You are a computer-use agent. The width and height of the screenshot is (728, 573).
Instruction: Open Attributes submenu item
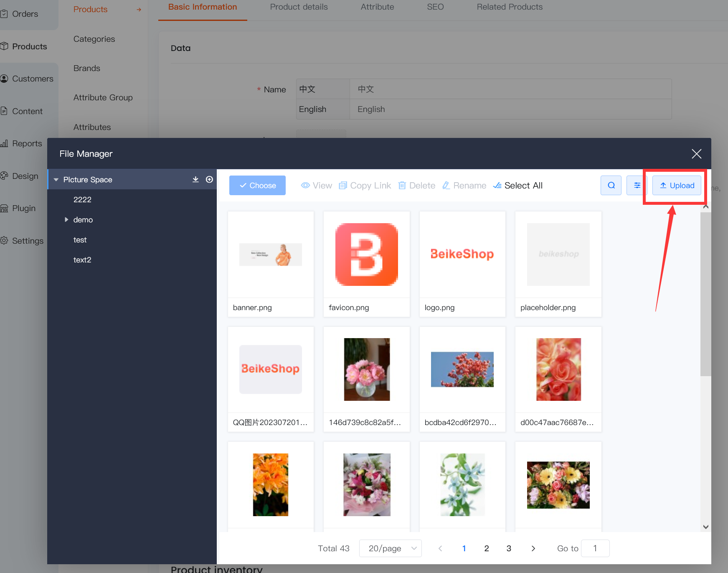point(92,127)
